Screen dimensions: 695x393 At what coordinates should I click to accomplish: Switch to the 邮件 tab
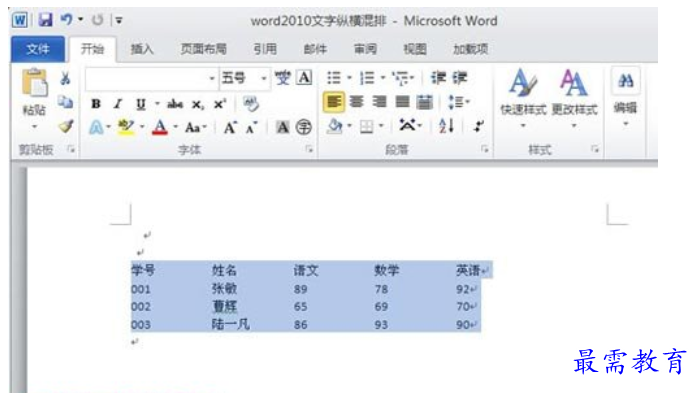[x=315, y=49]
